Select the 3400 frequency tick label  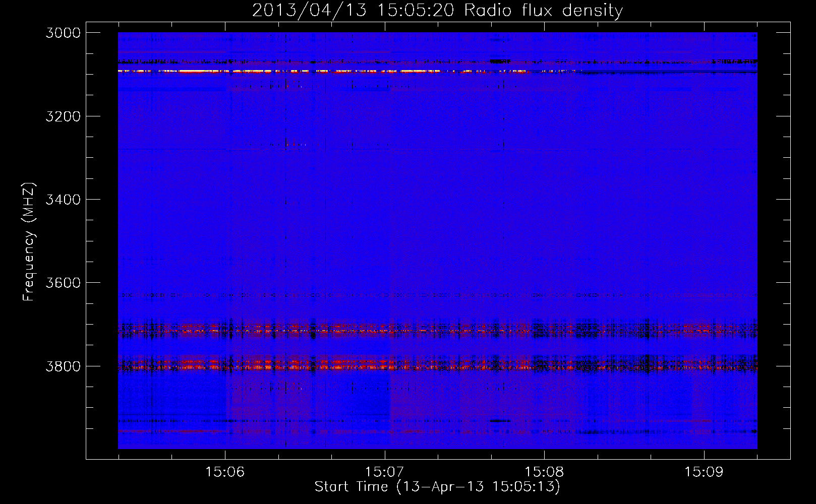click(63, 200)
